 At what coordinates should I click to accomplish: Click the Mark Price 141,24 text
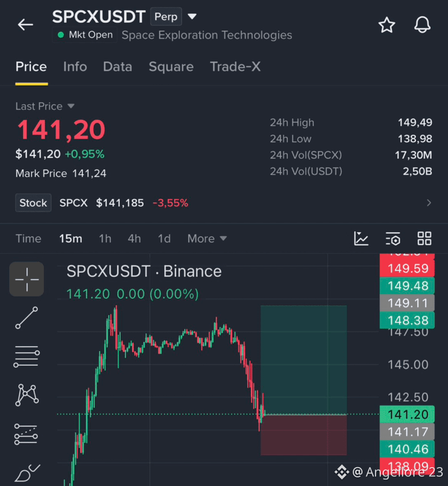61,173
